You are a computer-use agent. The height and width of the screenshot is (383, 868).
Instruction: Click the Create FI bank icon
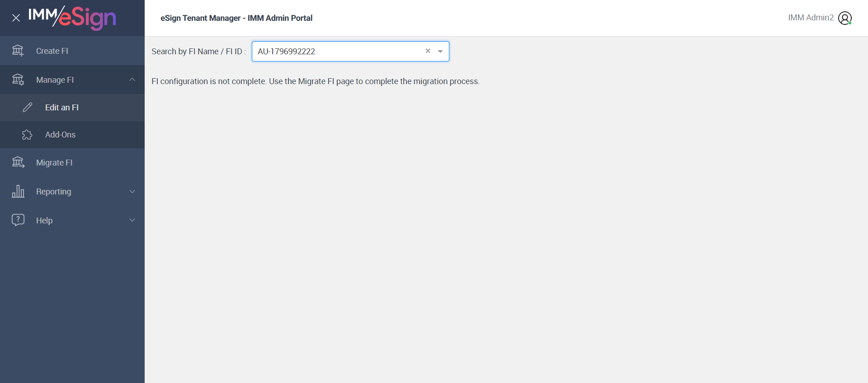(x=18, y=51)
